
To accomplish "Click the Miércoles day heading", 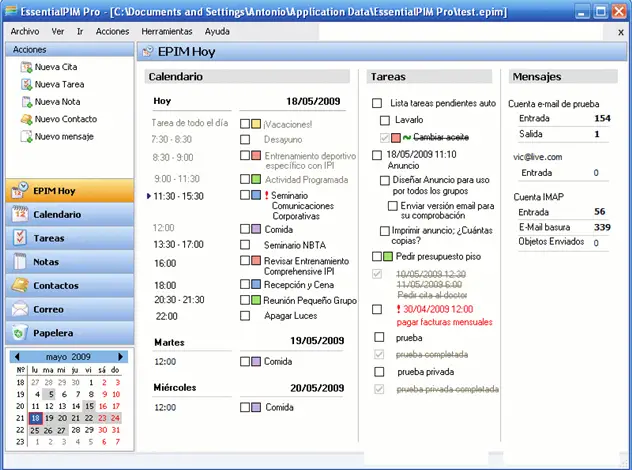I will coord(175,387).
